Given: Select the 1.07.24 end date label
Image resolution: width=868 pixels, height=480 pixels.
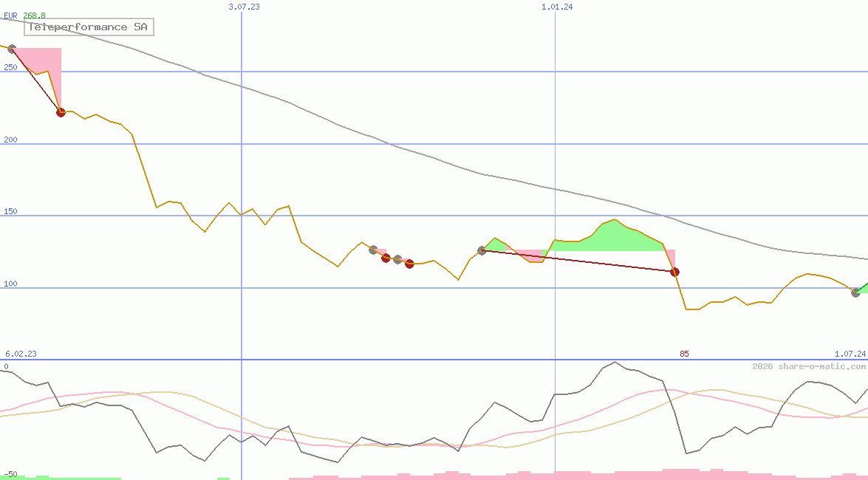Looking at the screenshot, I should 850,354.
